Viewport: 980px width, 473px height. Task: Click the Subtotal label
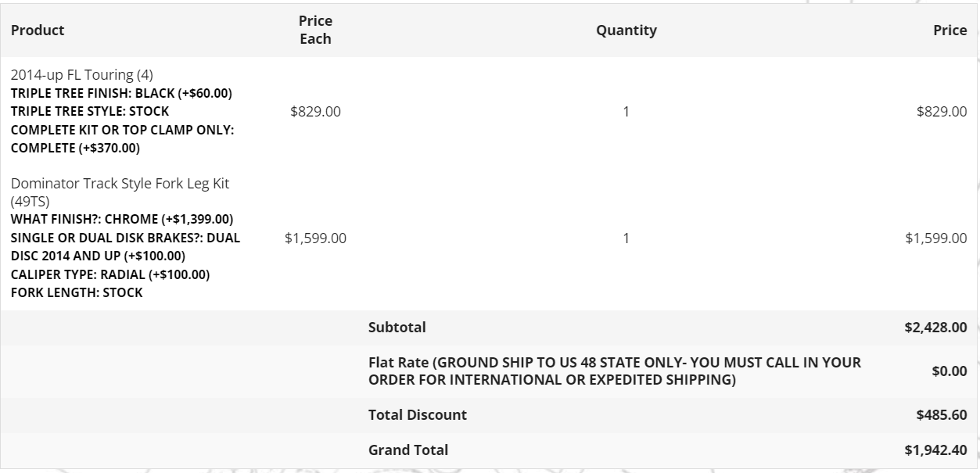pos(397,328)
